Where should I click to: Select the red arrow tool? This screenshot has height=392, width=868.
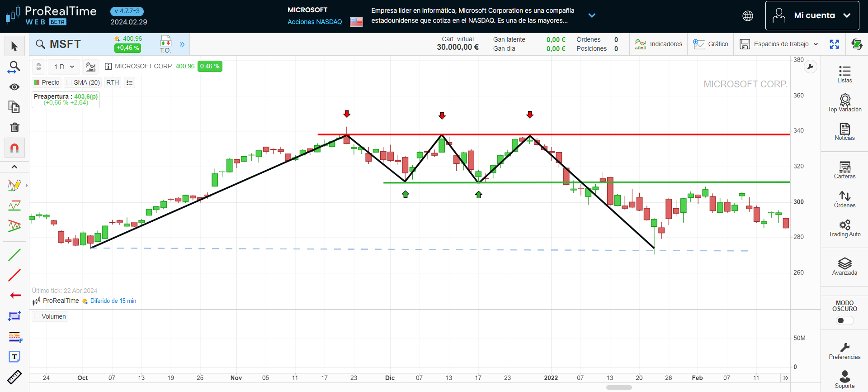tap(15, 295)
